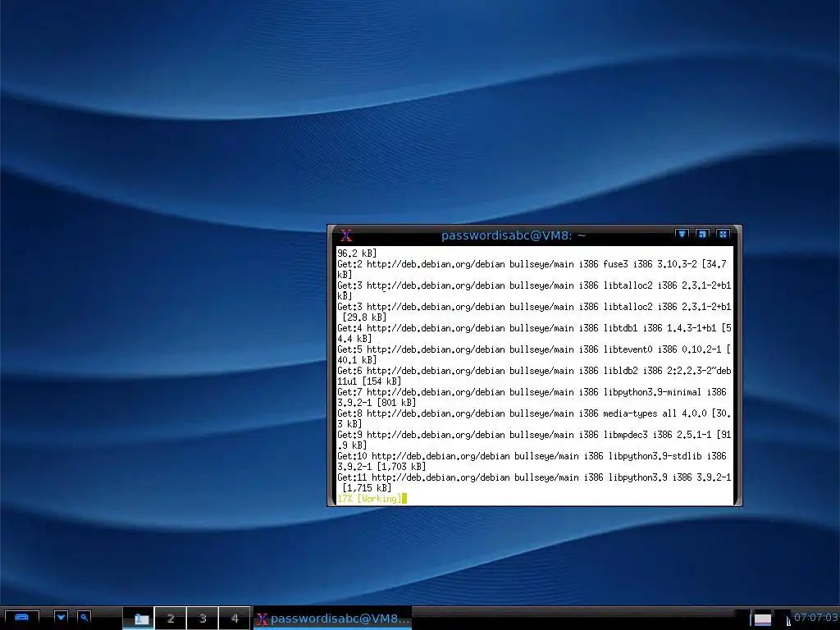Image resolution: width=840 pixels, height=630 pixels.
Task: Click the "[29.8 kB]" size text
Action: 364,317
